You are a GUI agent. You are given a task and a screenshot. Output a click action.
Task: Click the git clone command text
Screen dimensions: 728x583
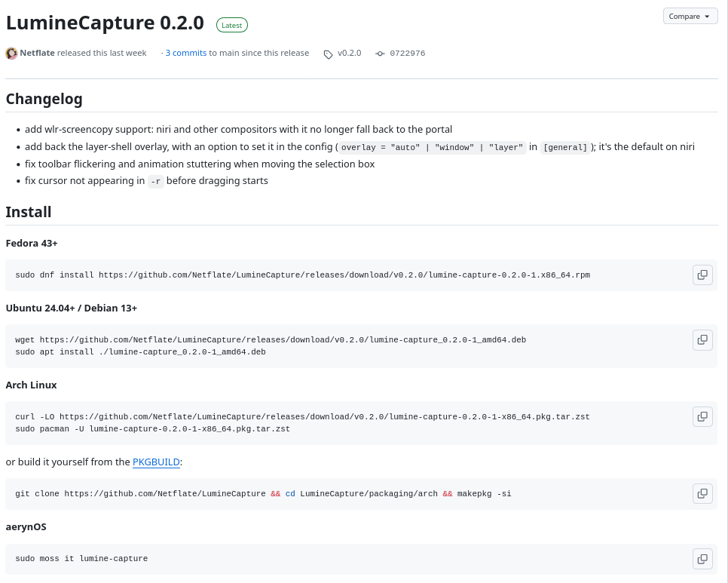click(263, 494)
